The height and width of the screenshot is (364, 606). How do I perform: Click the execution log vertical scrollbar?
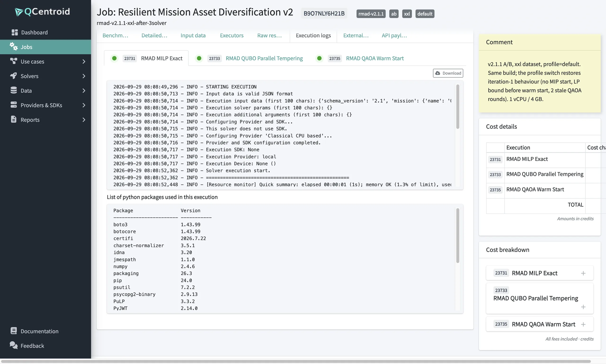[x=457, y=107]
